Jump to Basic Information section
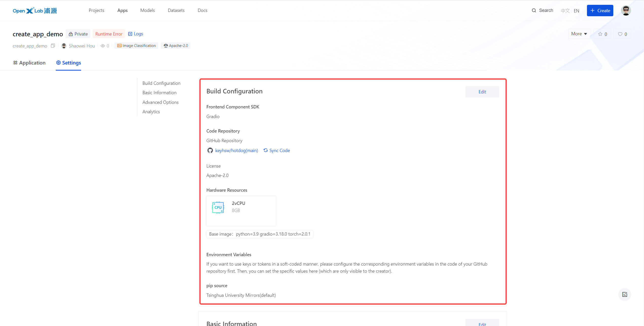Screen dimensions: 644x326 click(x=159, y=93)
